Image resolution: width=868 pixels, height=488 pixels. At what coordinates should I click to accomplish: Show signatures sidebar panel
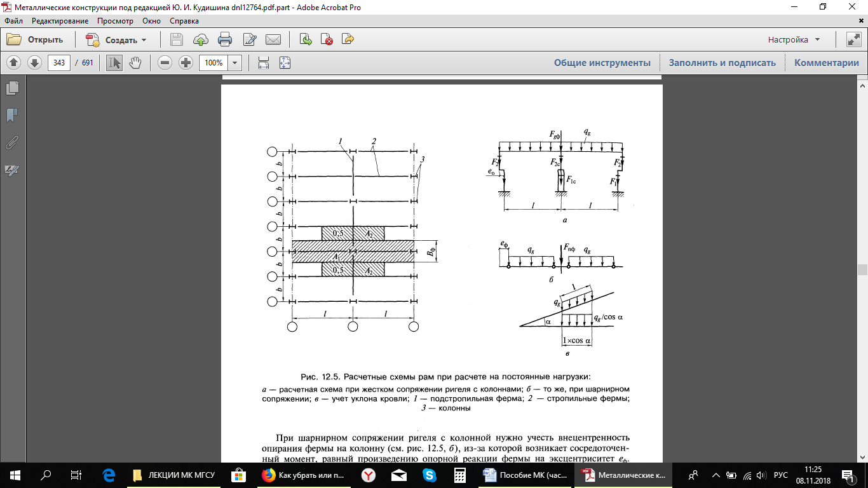click(12, 170)
